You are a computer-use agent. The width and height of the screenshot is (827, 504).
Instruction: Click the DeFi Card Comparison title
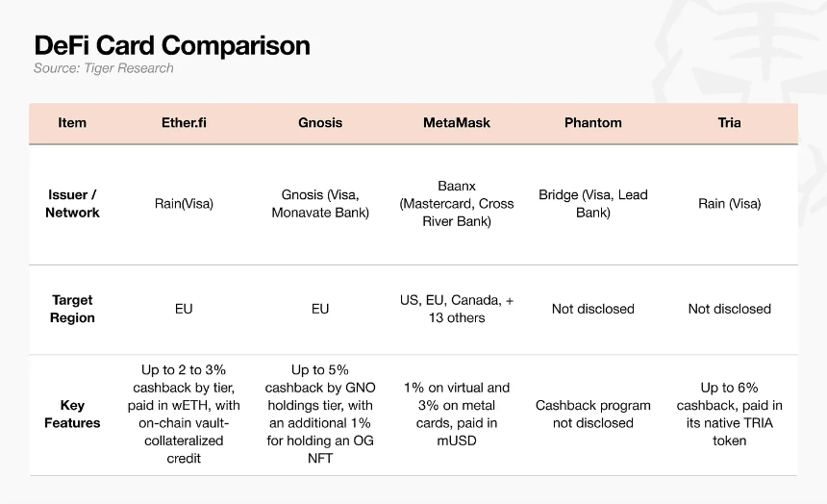[172, 45]
